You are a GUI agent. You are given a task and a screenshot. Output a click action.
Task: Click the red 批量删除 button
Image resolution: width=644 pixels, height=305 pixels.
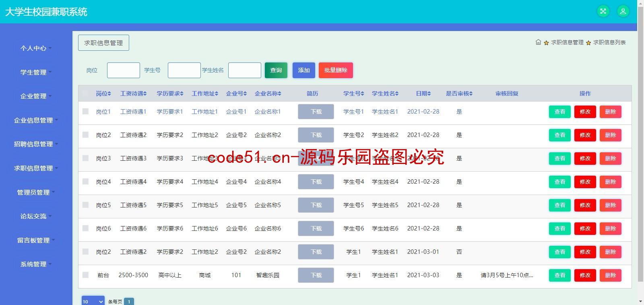click(336, 70)
